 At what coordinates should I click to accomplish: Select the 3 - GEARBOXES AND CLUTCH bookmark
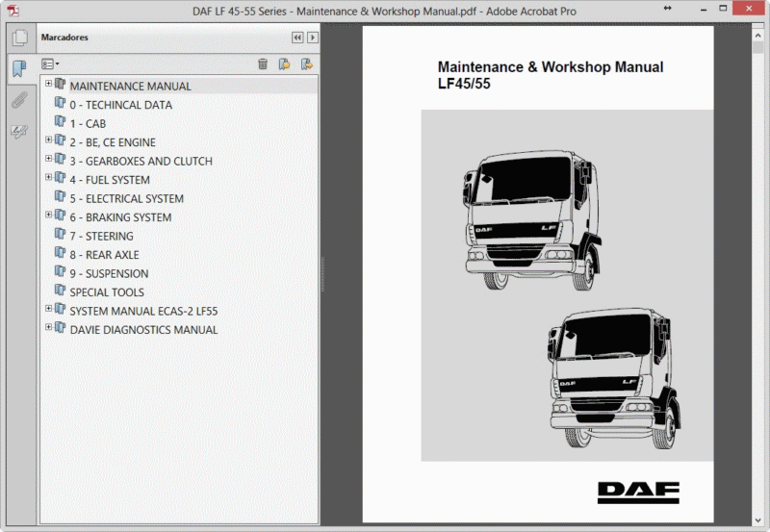pyautogui.click(x=141, y=161)
